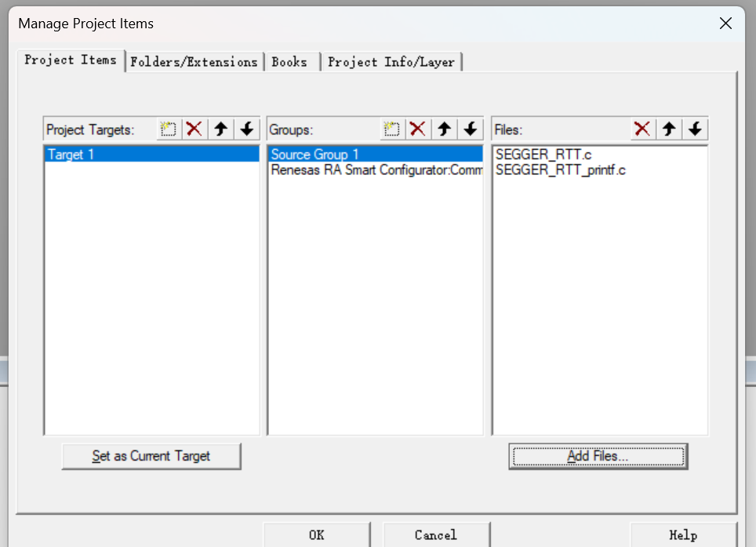Move selected file up
756x547 pixels.
[x=669, y=129]
